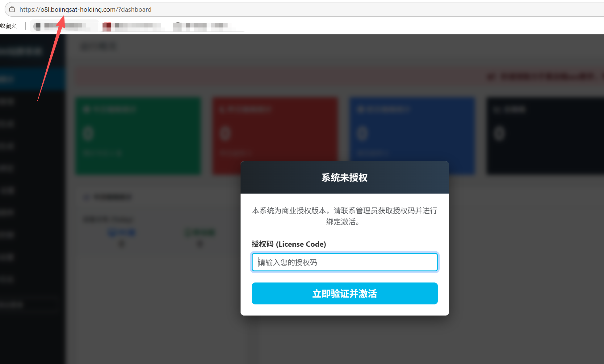Image resolution: width=604 pixels, height=364 pixels.
Task: Click the address bar URL text
Action: point(86,10)
